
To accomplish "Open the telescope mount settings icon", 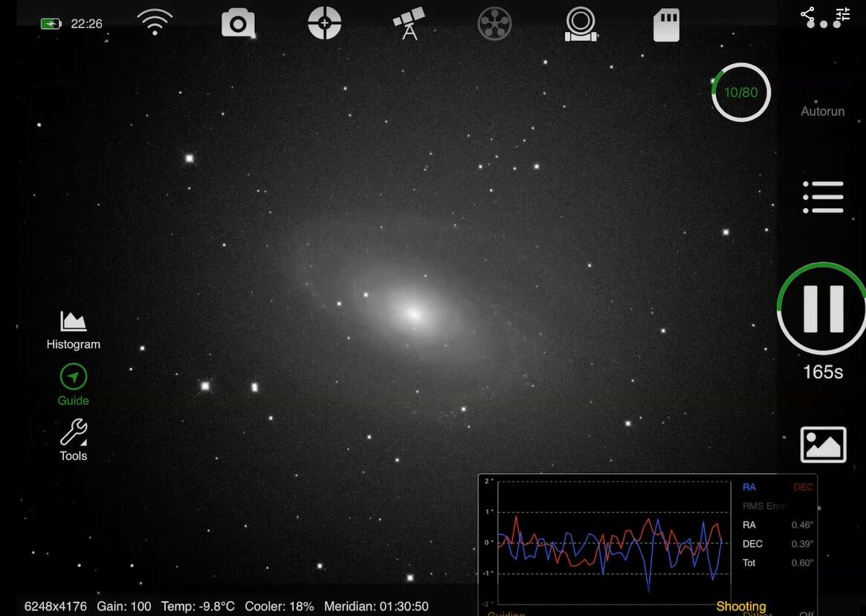I will [410, 23].
